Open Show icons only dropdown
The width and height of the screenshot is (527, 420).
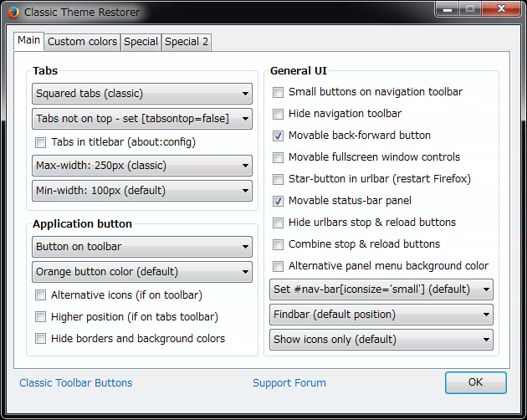pos(381,340)
